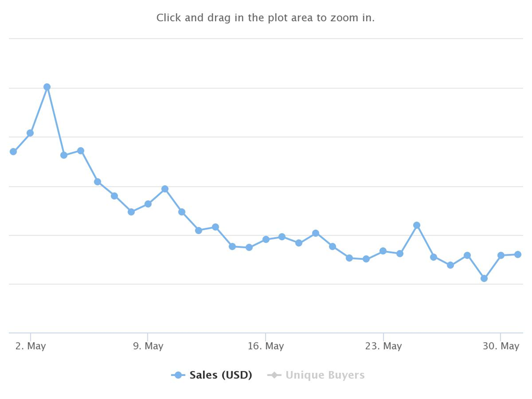Click the "23. May" x-axis label
This screenshot has width=532, height=399.
[383, 347]
